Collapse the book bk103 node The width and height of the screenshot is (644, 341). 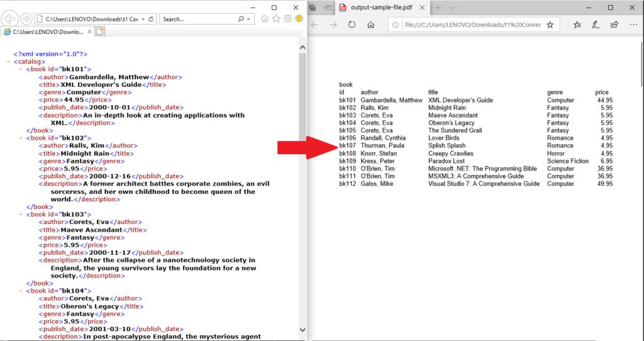click(x=21, y=215)
